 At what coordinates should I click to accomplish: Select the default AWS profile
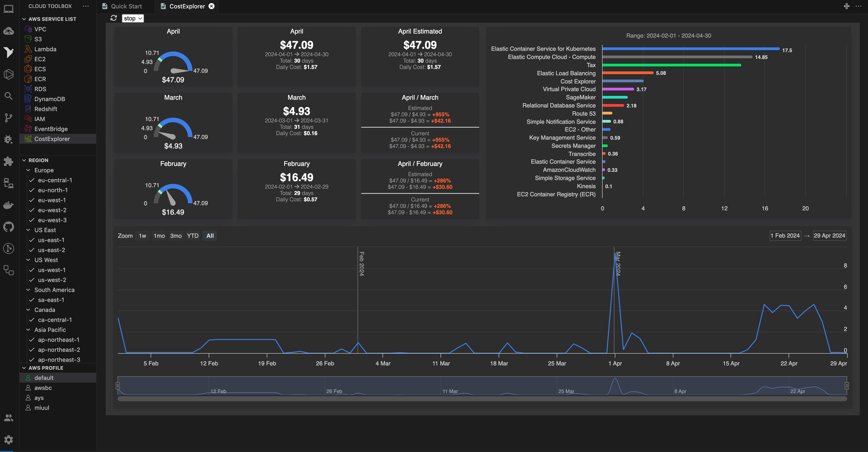58,378
